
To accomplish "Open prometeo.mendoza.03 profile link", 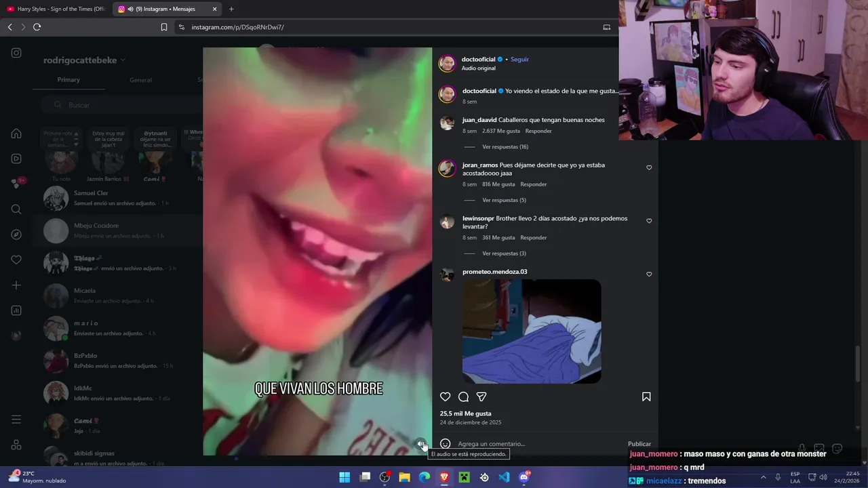I will (495, 272).
